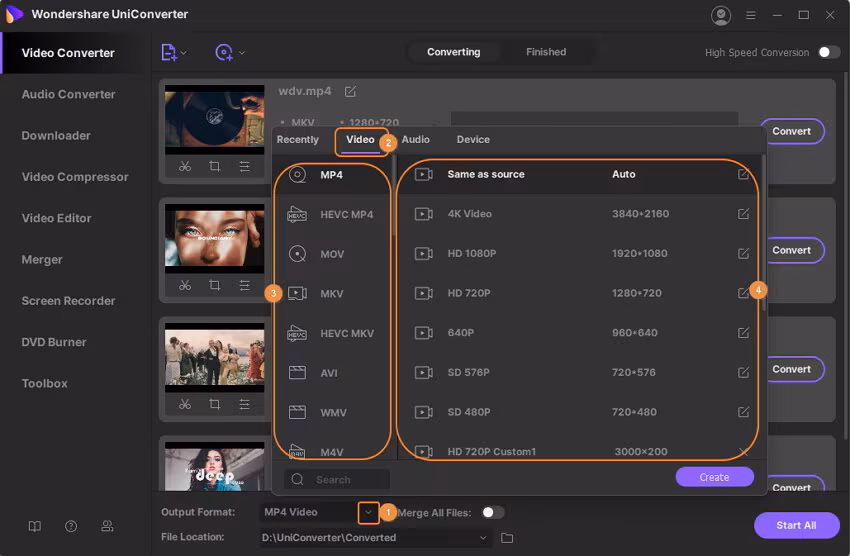
Task: Select the WMV format
Action: point(332,412)
